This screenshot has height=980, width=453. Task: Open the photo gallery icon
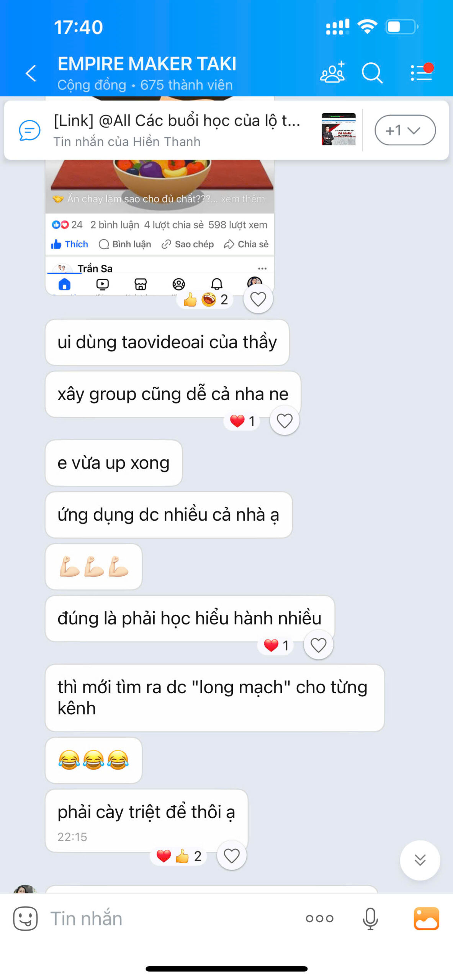point(426,918)
